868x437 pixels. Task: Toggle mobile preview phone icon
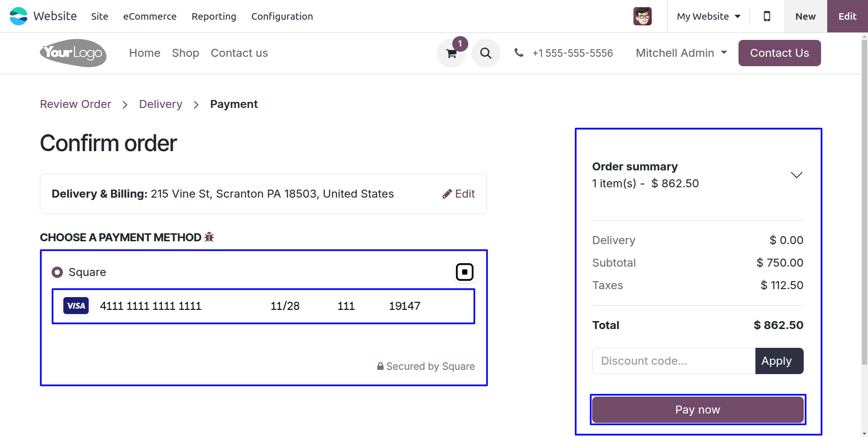[767, 16]
